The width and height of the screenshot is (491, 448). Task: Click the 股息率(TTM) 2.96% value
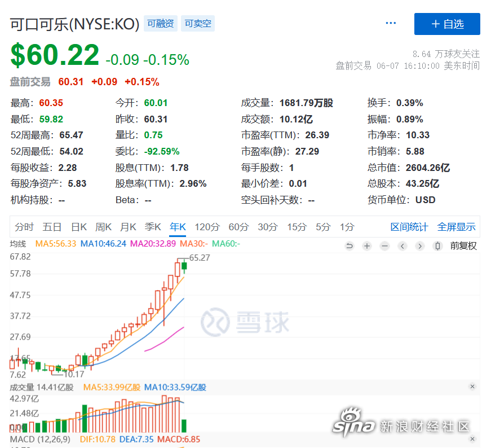coord(193,183)
